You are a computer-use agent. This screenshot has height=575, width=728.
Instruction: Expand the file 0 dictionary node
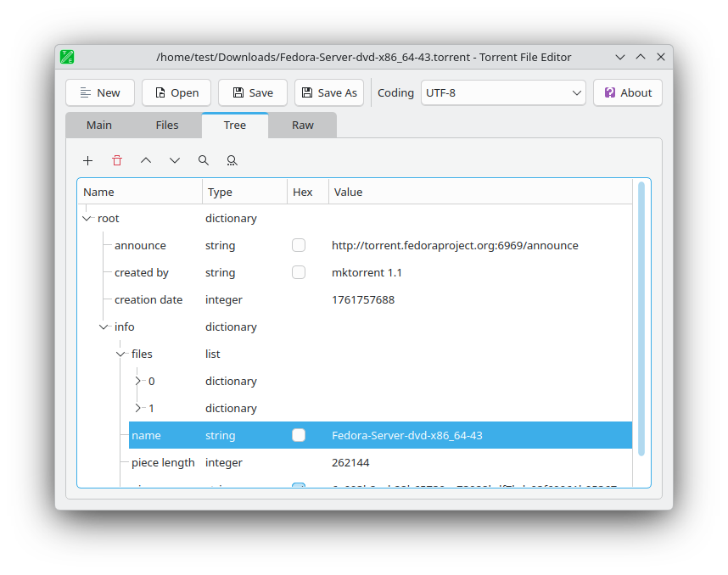coord(138,381)
